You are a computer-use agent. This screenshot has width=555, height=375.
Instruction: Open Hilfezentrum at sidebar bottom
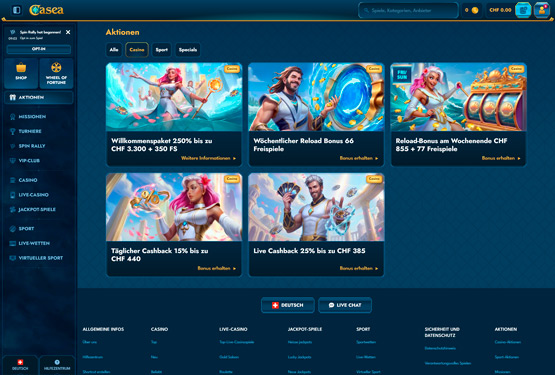coord(57,365)
